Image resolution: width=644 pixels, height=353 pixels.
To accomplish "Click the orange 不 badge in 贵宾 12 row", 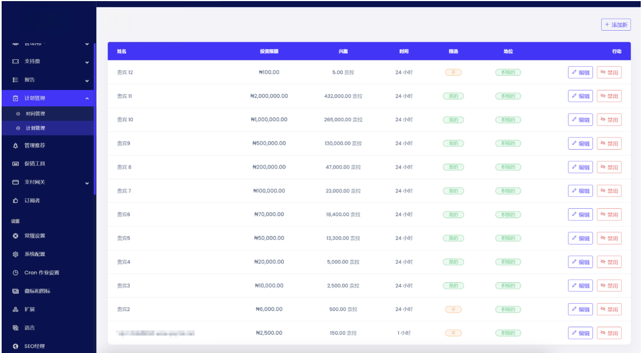I will [x=453, y=72].
